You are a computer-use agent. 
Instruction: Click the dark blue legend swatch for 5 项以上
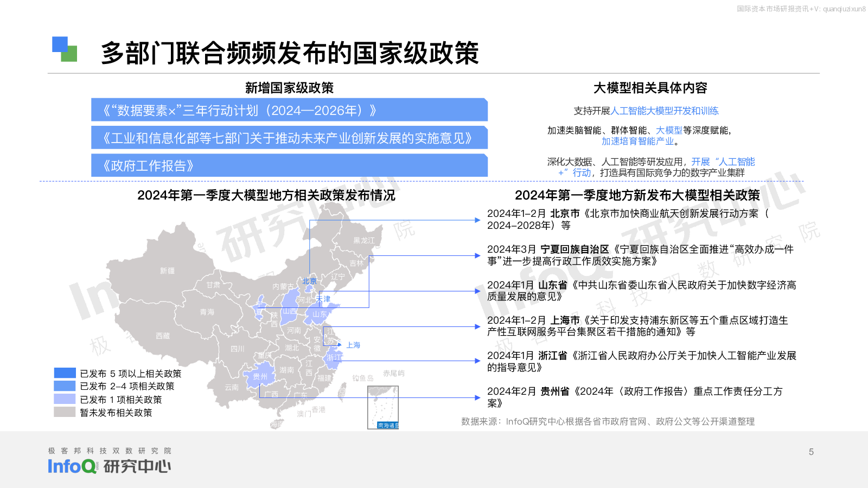point(65,373)
